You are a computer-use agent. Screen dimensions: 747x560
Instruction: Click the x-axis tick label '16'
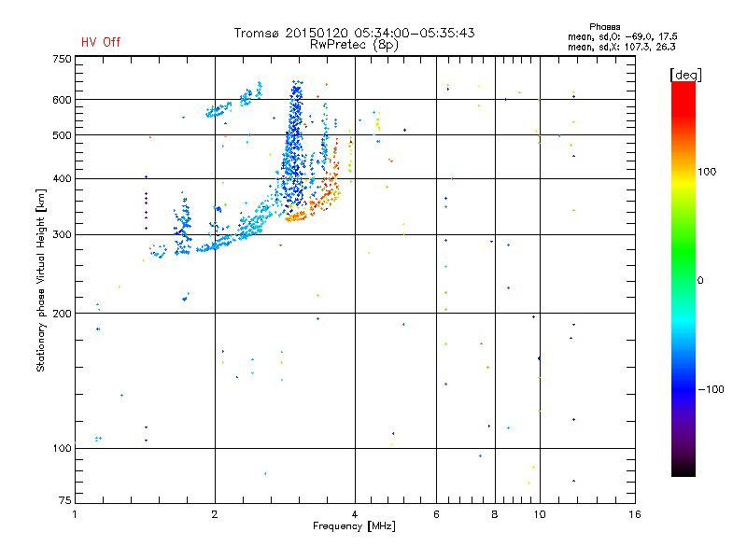635,514
